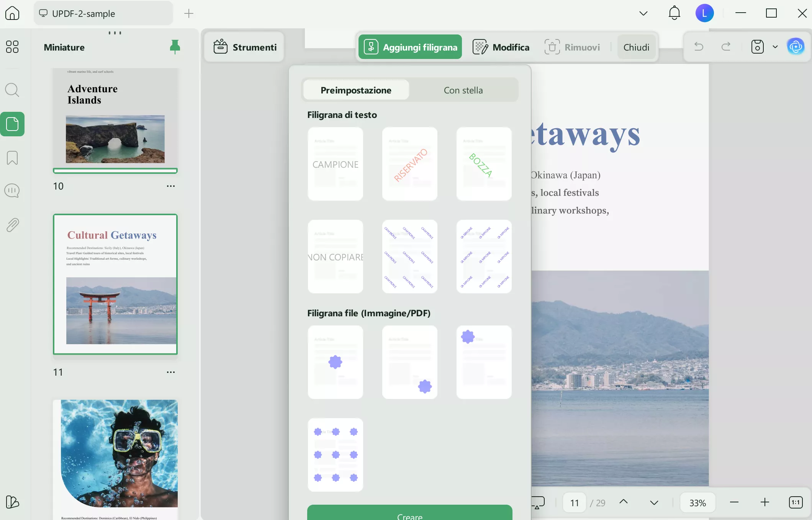Open options menu for page 10
Viewport: 812px width, 520px height.
point(170,186)
